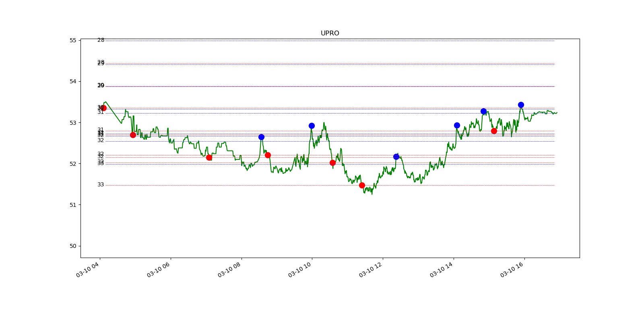Select the red marker near 08:45 at 52.2
Viewport: 644px width, 322px height.
(x=268, y=155)
